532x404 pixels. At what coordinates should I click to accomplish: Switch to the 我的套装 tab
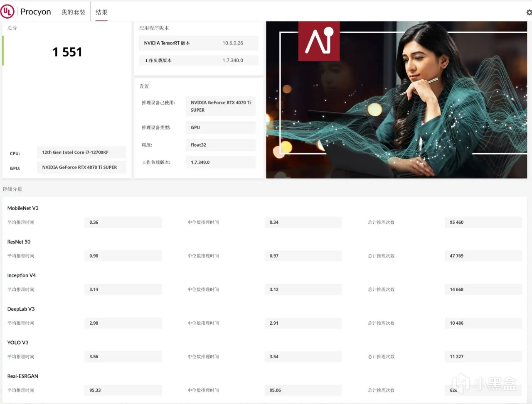click(x=73, y=12)
